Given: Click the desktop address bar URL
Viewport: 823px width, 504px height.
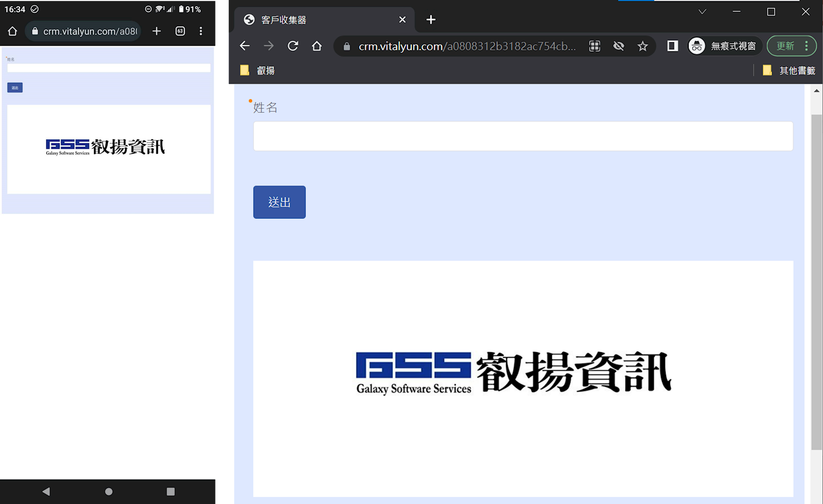Looking at the screenshot, I should (x=467, y=46).
